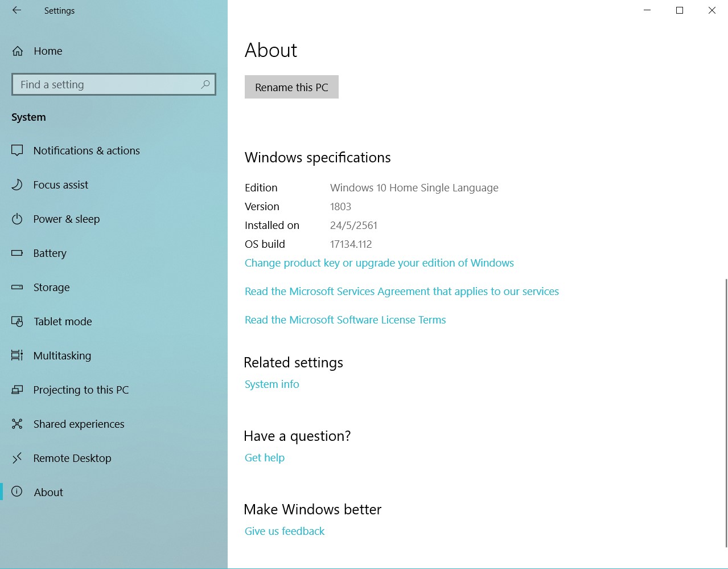Read the Microsoft Services Agreement link
Screen dimensions: 728x569
point(402,291)
